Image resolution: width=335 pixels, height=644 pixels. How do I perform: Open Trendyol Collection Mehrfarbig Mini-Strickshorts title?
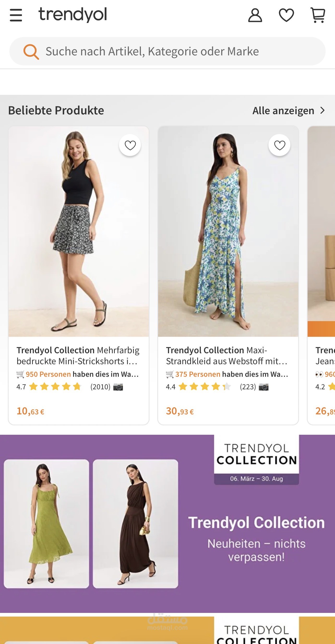click(x=78, y=356)
